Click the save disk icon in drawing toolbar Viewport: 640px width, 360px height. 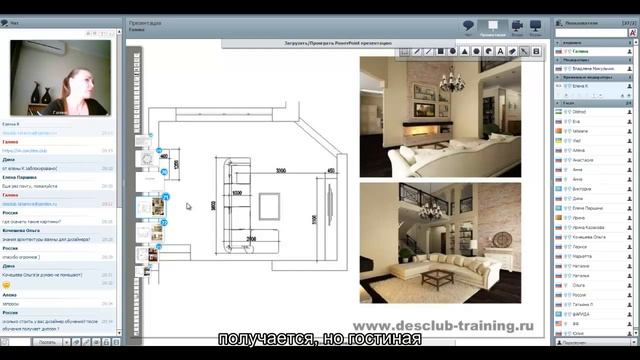pyautogui.click(x=536, y=51)
